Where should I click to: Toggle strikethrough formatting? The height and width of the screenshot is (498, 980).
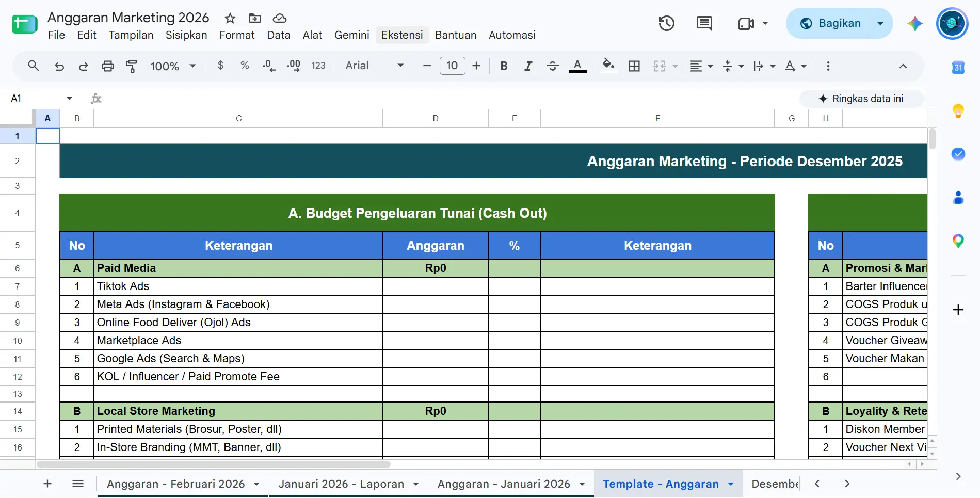(552, 66)
